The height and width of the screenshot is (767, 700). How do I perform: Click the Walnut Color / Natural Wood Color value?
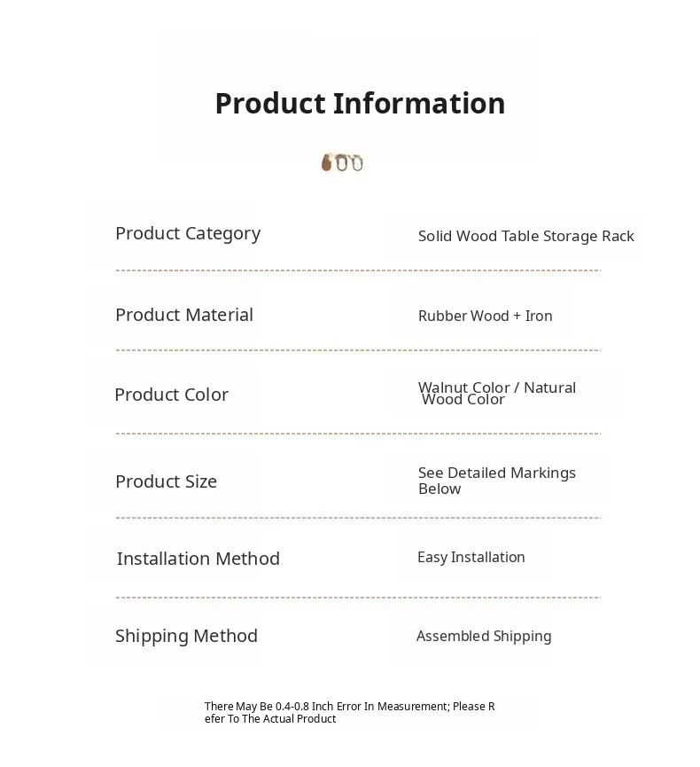tap(497, 393)
